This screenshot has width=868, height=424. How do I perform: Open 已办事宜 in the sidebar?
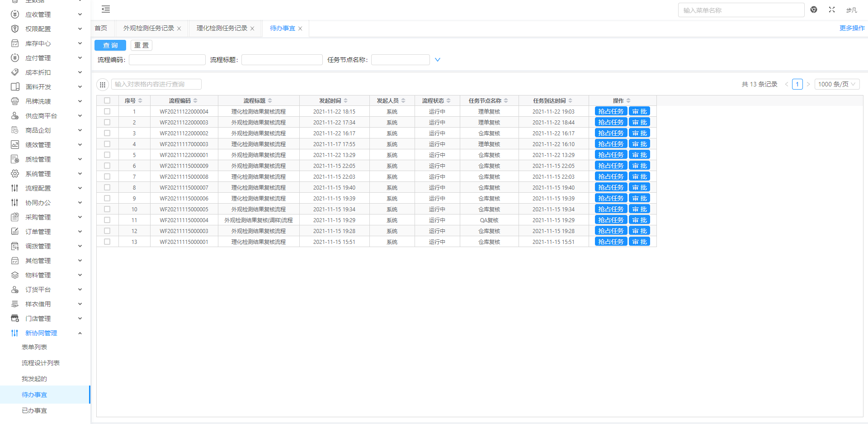(x=34, y=410)
